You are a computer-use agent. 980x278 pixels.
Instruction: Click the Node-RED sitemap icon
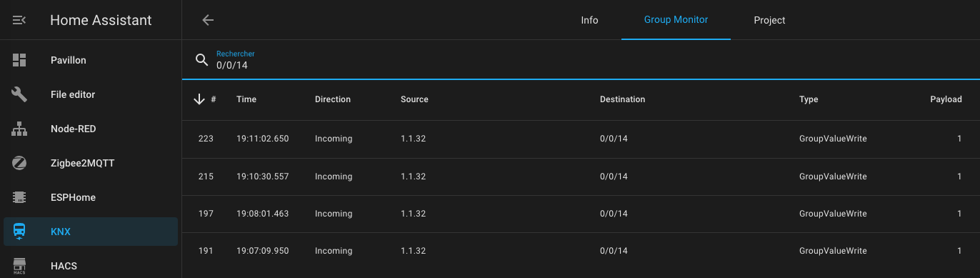point(19,129)
